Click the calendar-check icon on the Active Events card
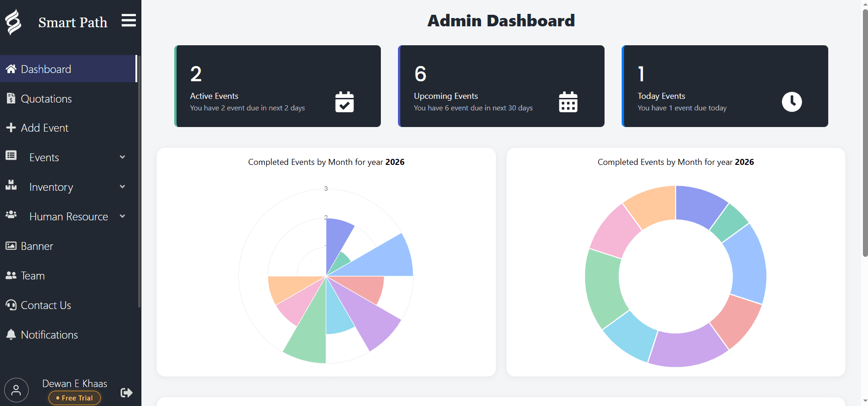 pyautogui.click(x=344, y=102)
